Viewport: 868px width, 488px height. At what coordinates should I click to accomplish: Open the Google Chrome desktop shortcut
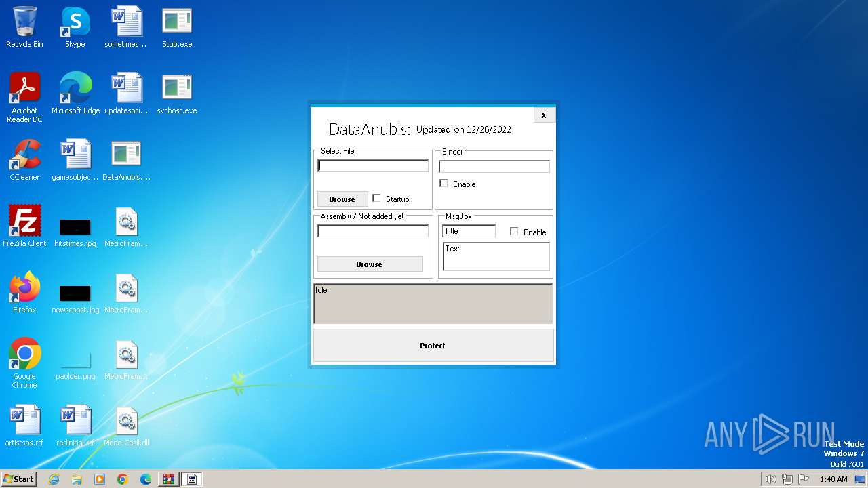point(24,363)
